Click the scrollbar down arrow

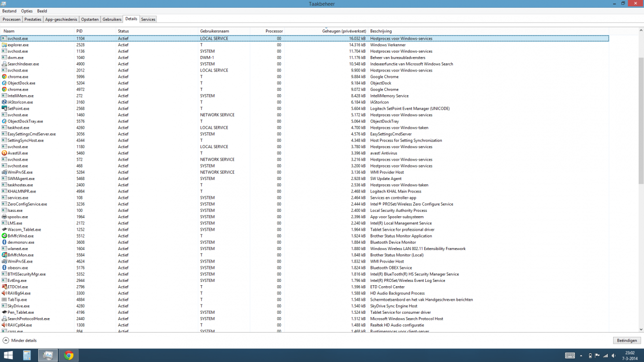[x=641, y=330]
